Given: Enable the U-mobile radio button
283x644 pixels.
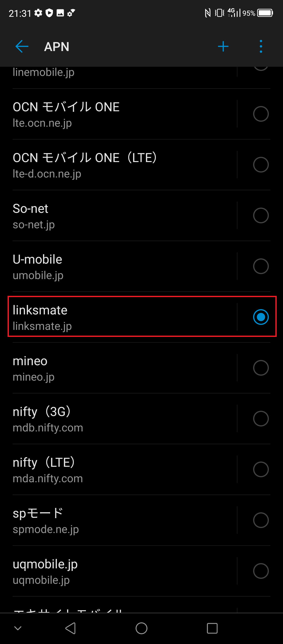Looking at the screenshot, I should 261,266.
